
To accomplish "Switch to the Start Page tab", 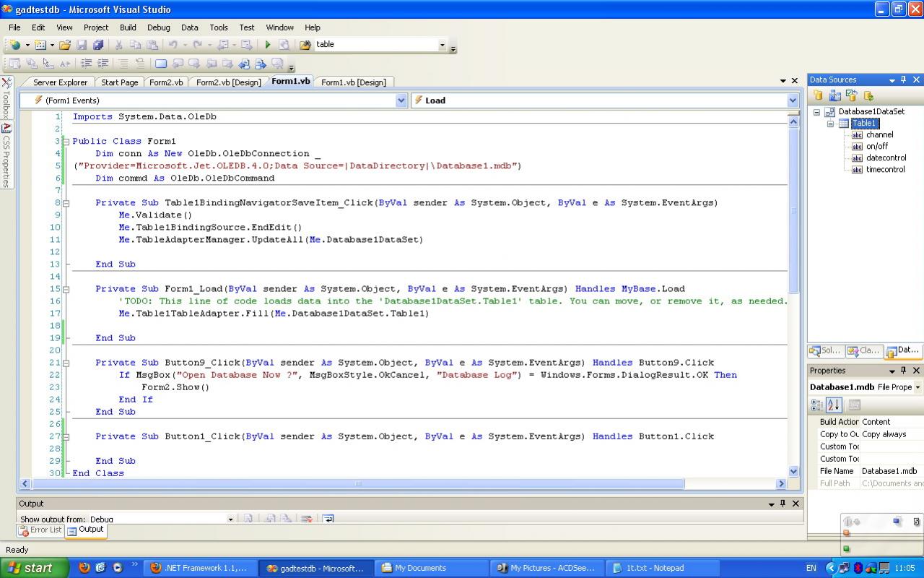I will coord(119,82).
